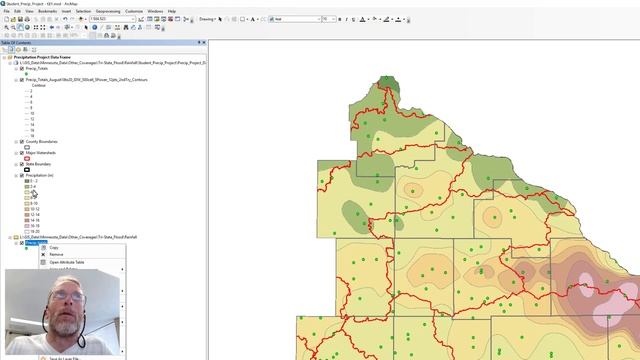Image resolution: width=640 pixels, height=360 pixels.
Task: Open the ArcToolbox window icon
Action: 171,19
